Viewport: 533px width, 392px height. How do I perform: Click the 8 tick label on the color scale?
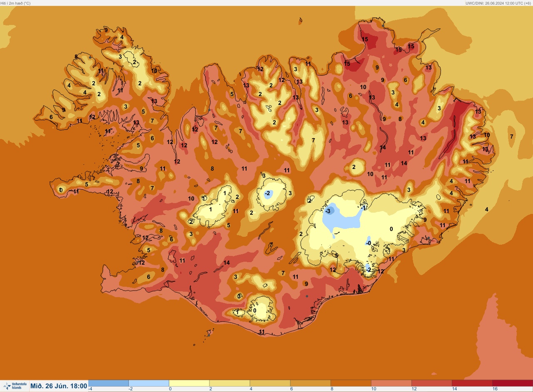point(332,389)
